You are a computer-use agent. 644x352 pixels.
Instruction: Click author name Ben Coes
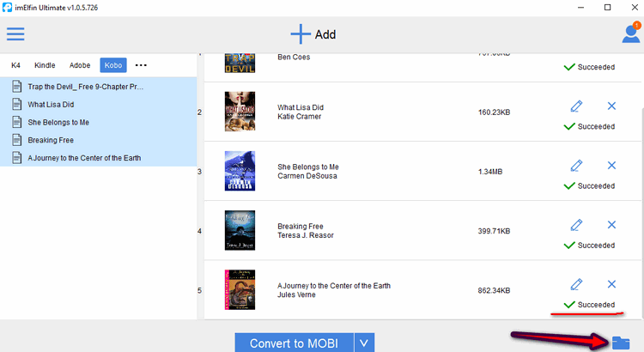[294, 57]
